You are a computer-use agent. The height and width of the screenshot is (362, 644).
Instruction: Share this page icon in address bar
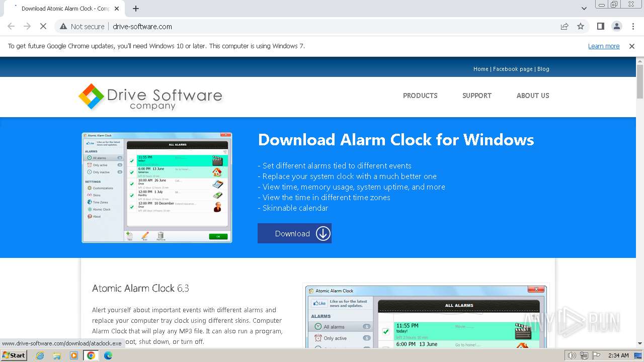pyautogui.click(x=565, y=27)
